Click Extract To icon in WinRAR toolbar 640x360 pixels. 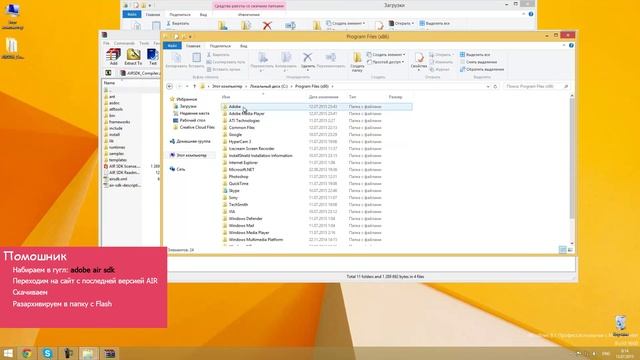(x=133, y=56)
